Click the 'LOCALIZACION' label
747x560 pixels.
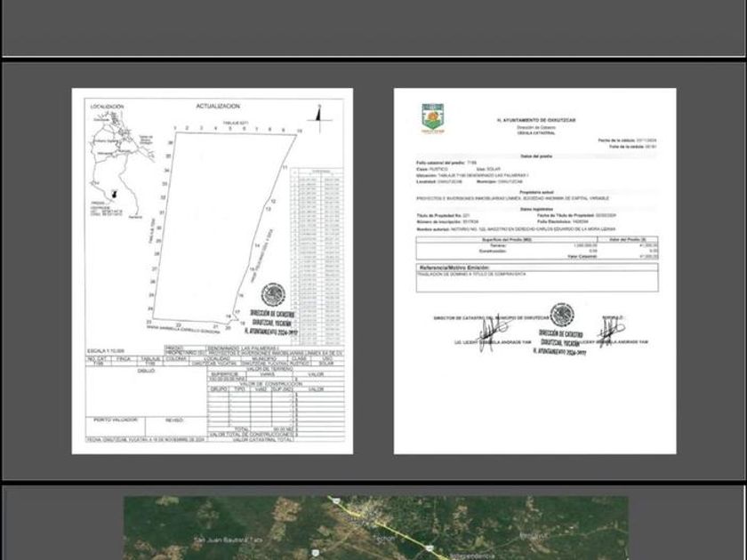click(x=108, y=107)
